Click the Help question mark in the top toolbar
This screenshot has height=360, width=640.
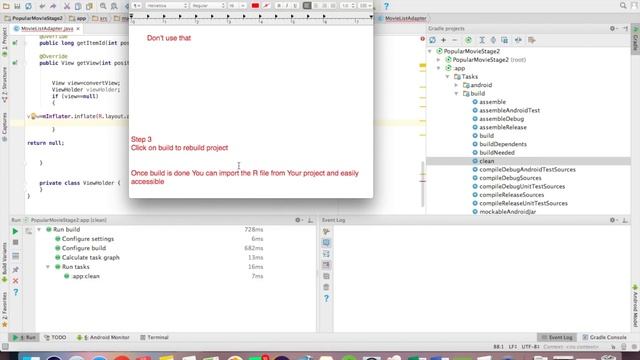click(x=386, y=6)
